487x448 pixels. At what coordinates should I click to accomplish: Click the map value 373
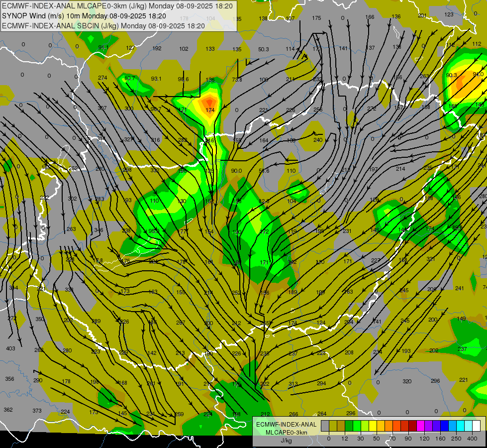(37, 411)
